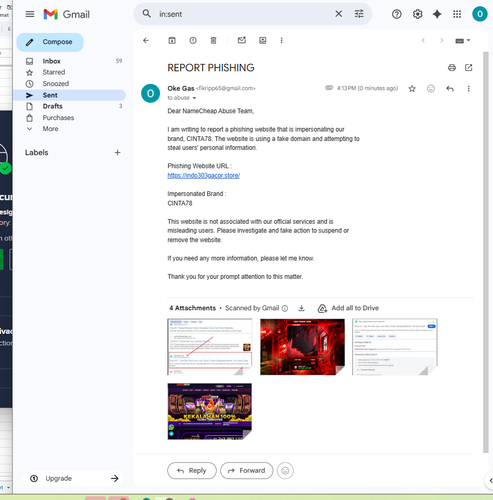Open message More options menu
This screenshot has height=500, width=493.
tap(468, 88)
